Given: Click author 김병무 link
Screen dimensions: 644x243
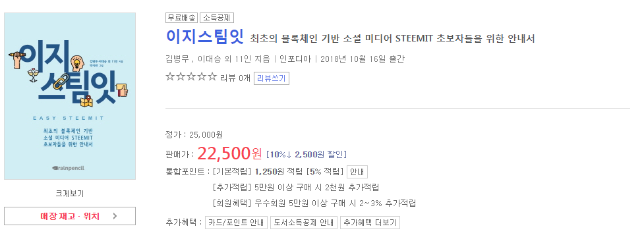Looking at the screenshot, I should [177, 59].
